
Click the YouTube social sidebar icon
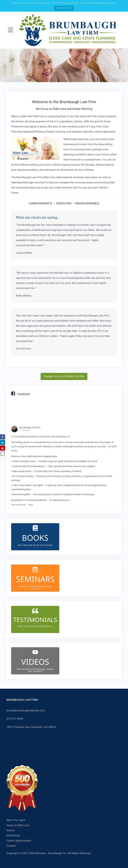click(x=2, y=448)
